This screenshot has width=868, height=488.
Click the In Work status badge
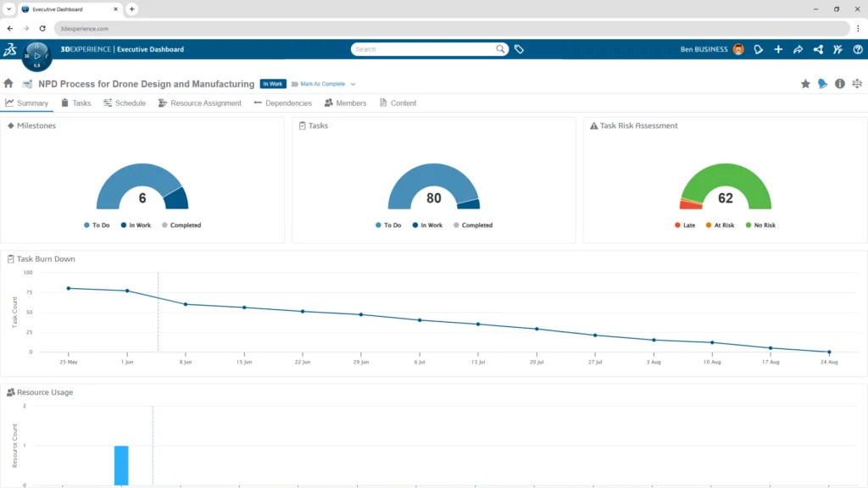coord(273,84)
